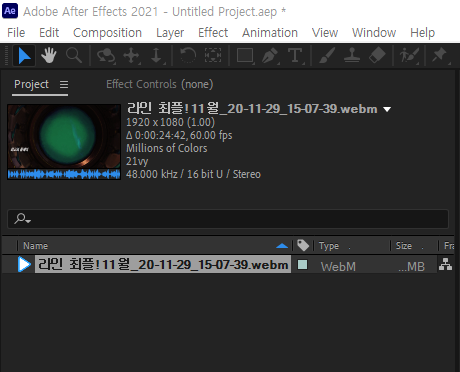Select the Puppet Pin tool
Viewport: 460px width, 372px height.
(440, 55)
